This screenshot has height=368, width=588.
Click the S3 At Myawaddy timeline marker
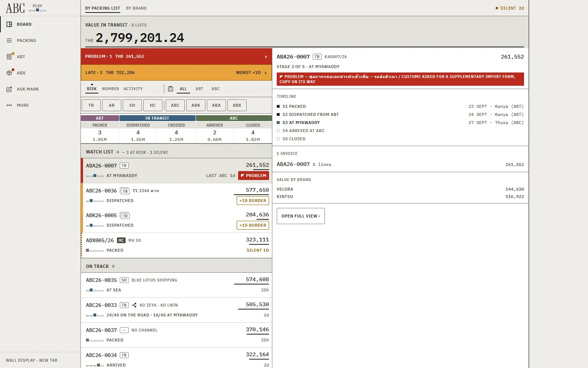pos(278,123)
